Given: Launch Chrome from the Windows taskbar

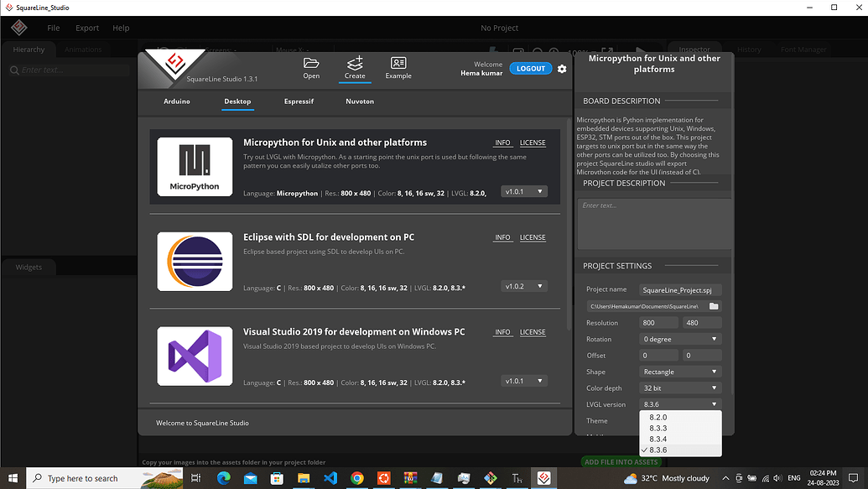Looking at the screenshot, I should pos(356,478).
